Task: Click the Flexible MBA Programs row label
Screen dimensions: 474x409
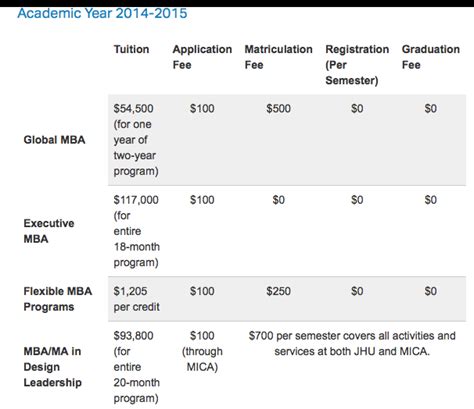Action: (x=58, y=299)
